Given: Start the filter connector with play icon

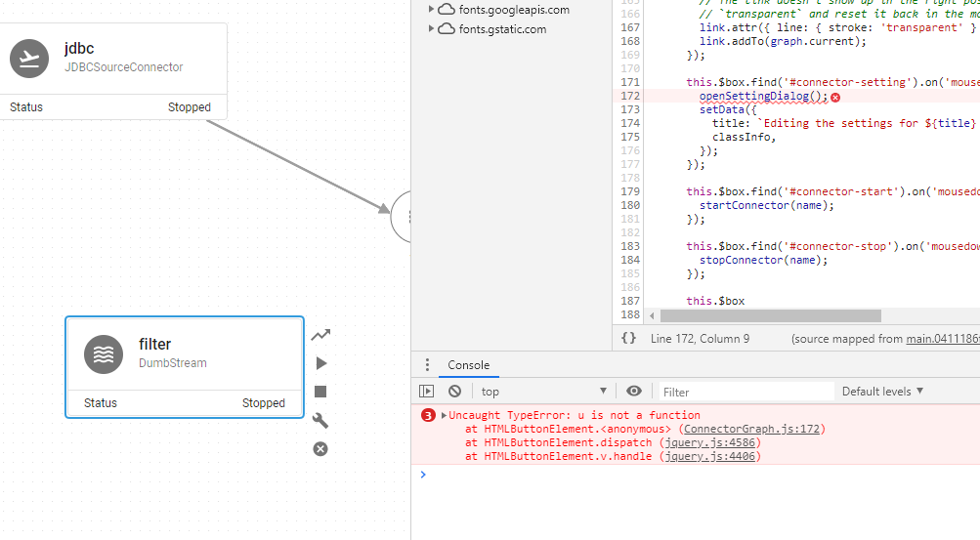Looking at the screenshot, I should point(321,363).
